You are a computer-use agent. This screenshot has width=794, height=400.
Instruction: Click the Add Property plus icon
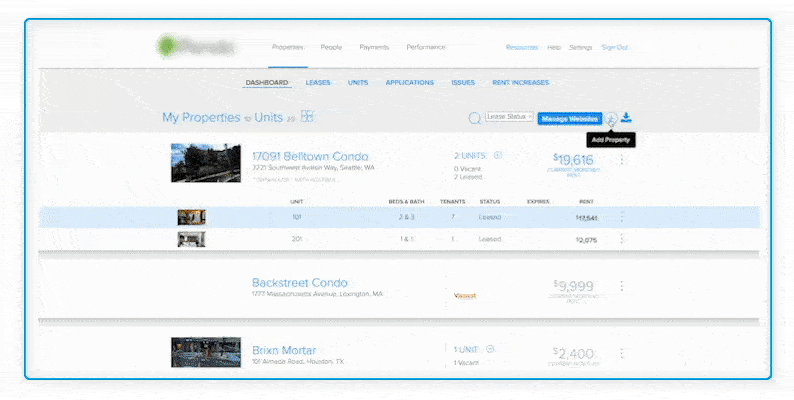click(x=611, y=118)
